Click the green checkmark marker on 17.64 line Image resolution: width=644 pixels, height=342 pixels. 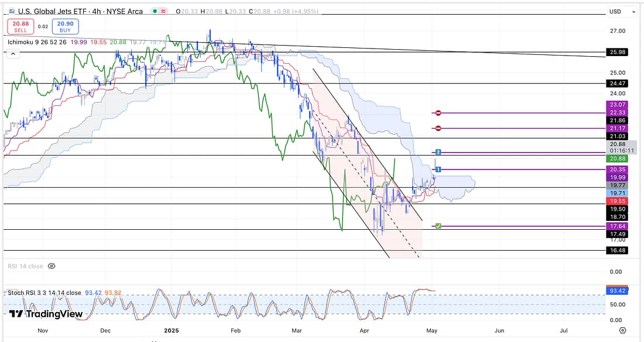coord(438,226)
